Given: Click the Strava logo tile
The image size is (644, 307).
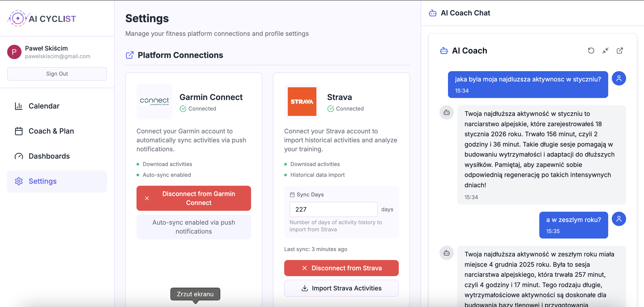Looking at the screenshot, I should pos(302,102).
